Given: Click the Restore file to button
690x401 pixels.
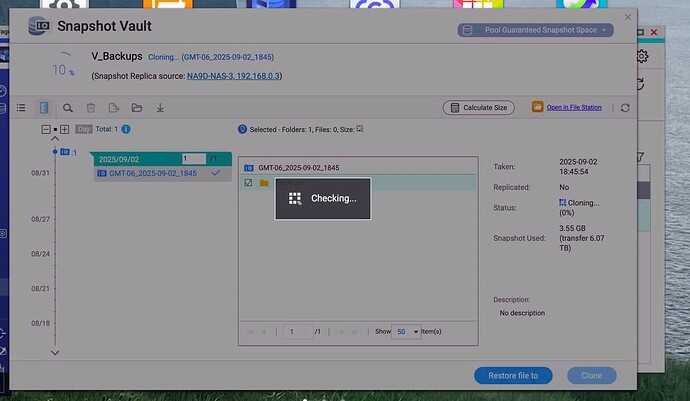Looking at the screenshot, I should tap(513, 375).
